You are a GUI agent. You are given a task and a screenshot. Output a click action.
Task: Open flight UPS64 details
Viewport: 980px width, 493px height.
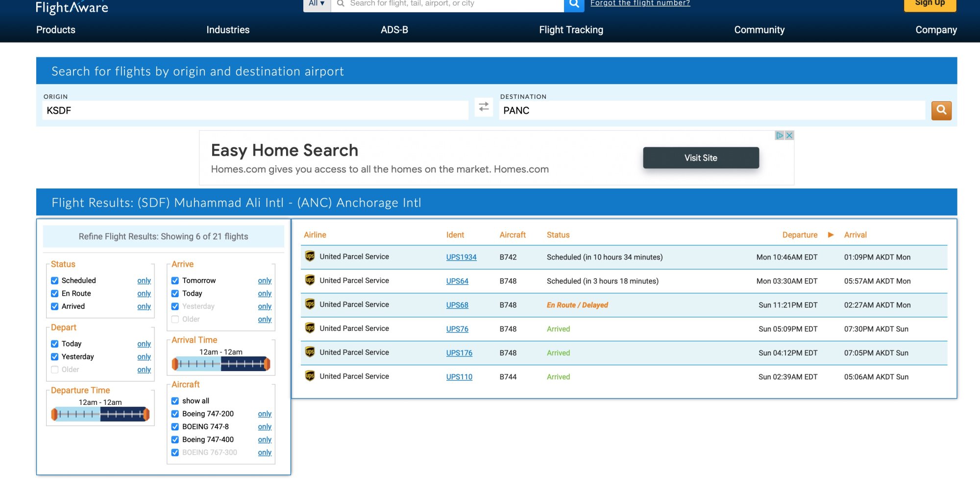[457, 281]
